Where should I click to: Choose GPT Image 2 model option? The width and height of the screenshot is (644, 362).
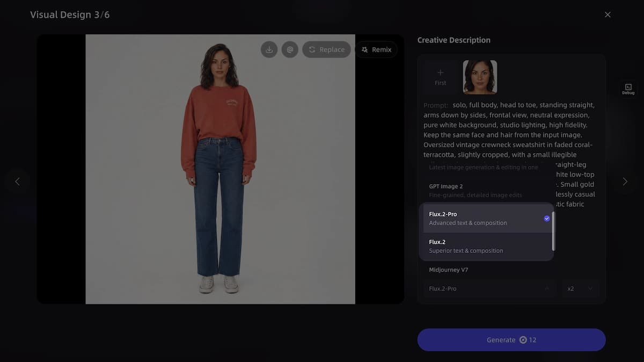pos(487,190)
